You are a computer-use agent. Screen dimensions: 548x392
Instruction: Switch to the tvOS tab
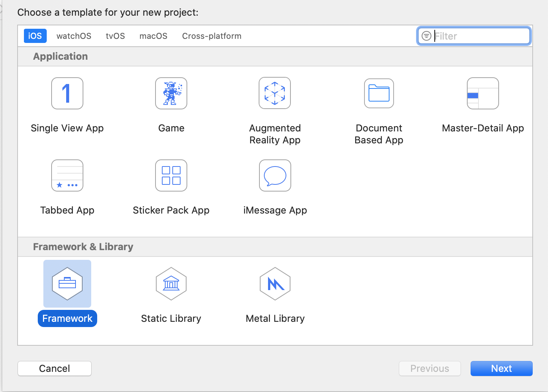click(115, 36)
